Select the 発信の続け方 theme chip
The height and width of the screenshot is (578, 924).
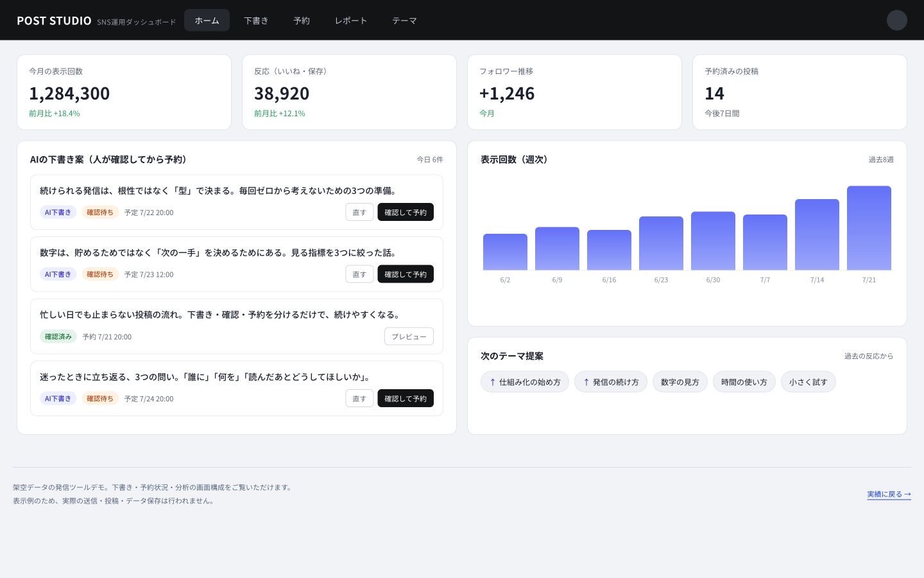pyautogui.click(x=611, y=381)
